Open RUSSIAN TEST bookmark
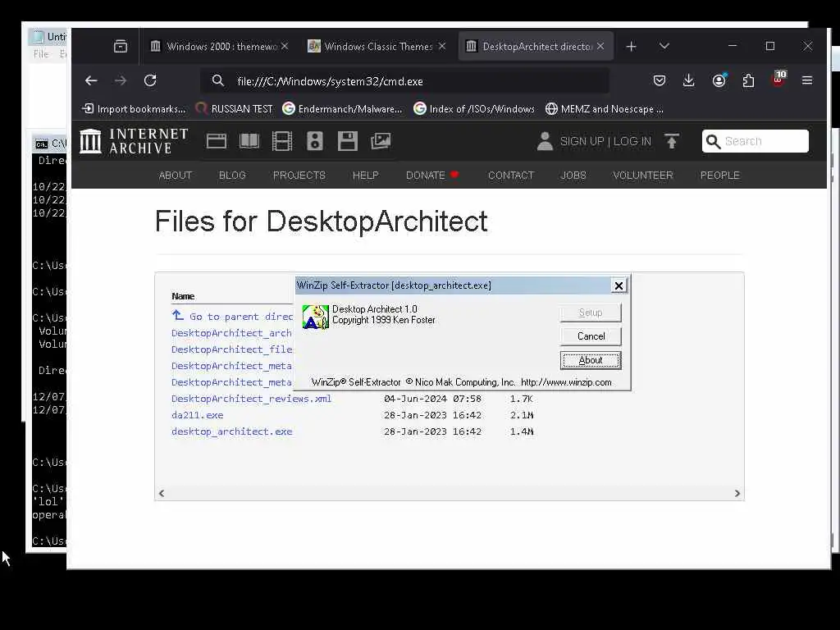 pos(234,109)
